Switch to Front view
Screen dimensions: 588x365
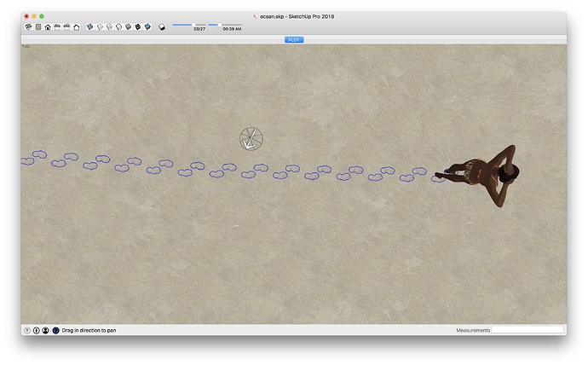pyautogui.click(x=48, y=27)
